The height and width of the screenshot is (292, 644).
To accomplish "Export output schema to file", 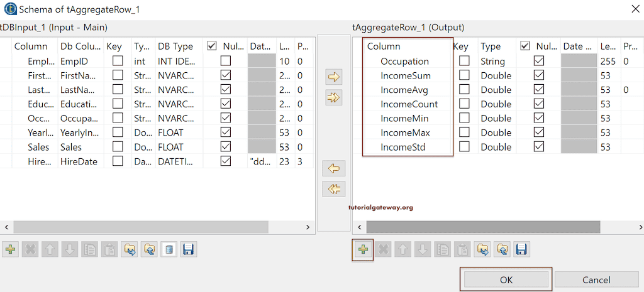I will tap(502, 249).
